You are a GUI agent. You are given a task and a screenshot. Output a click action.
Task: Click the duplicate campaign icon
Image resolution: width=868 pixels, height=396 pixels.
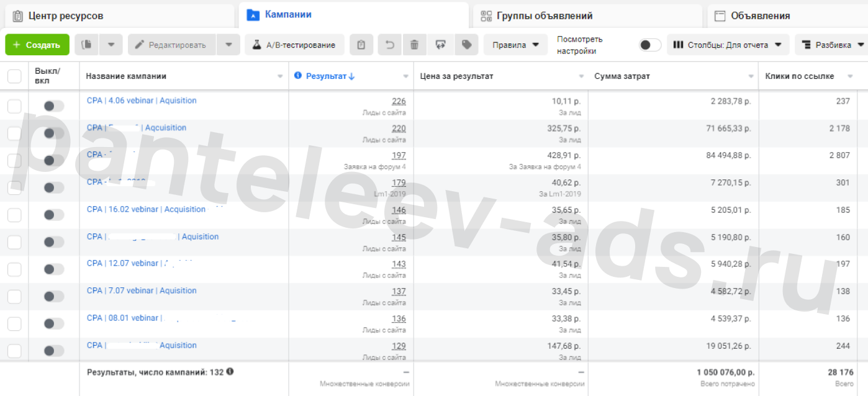[x=87, y=45]
